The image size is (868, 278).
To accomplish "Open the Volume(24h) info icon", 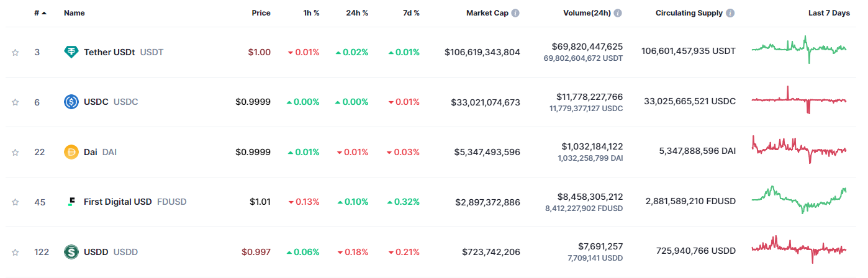I will 618,13.
